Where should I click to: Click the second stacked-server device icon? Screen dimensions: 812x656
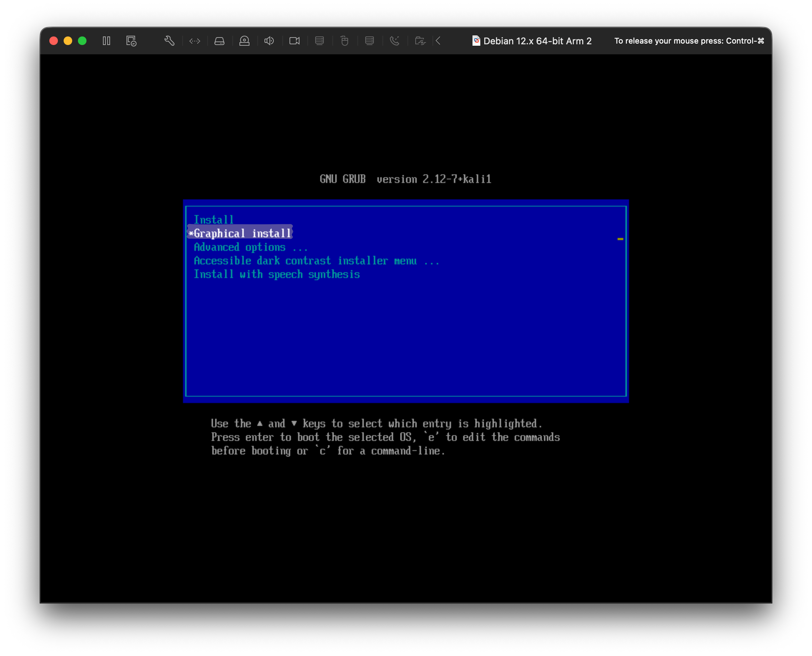pyautogui.click(x=369, y=41)
